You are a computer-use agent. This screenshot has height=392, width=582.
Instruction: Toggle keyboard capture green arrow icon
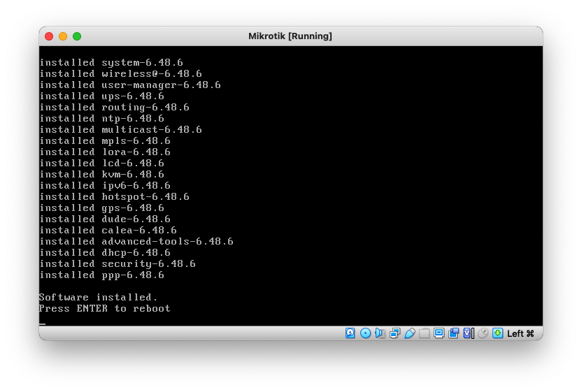(497, 333)
